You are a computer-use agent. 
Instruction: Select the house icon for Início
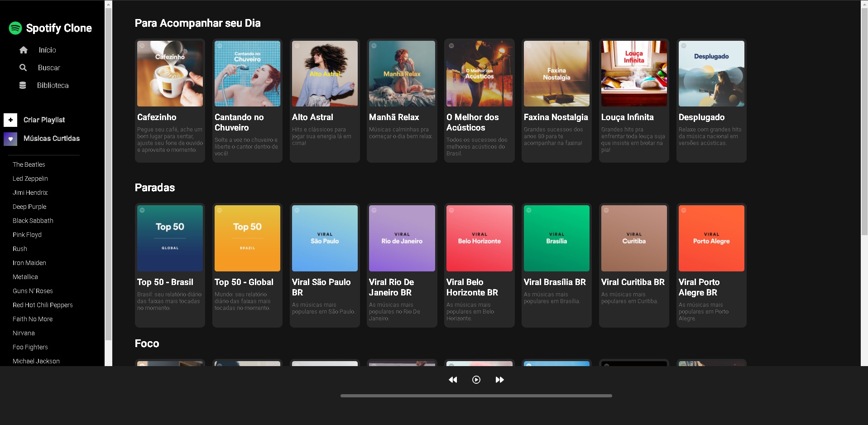(x=24, y=50)
